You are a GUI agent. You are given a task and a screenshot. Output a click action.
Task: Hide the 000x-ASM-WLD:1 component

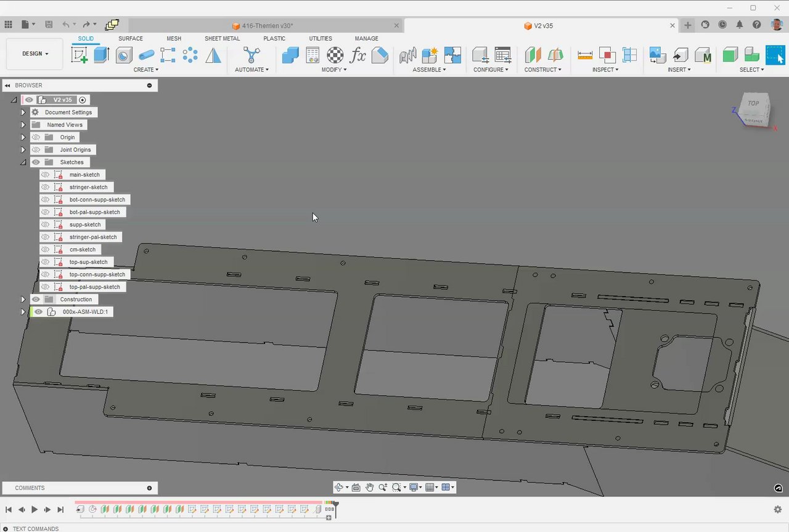(38, 312)
